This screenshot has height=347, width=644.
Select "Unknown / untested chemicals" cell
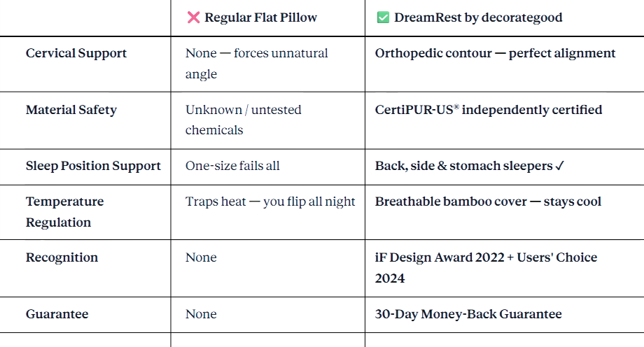243,120
